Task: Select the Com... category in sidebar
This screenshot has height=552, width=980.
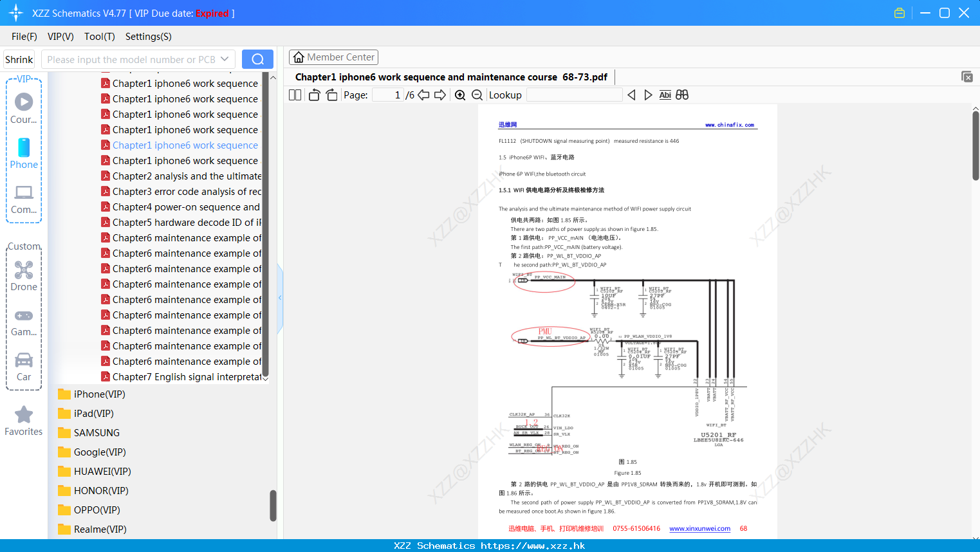Action: tap(24, 199)
